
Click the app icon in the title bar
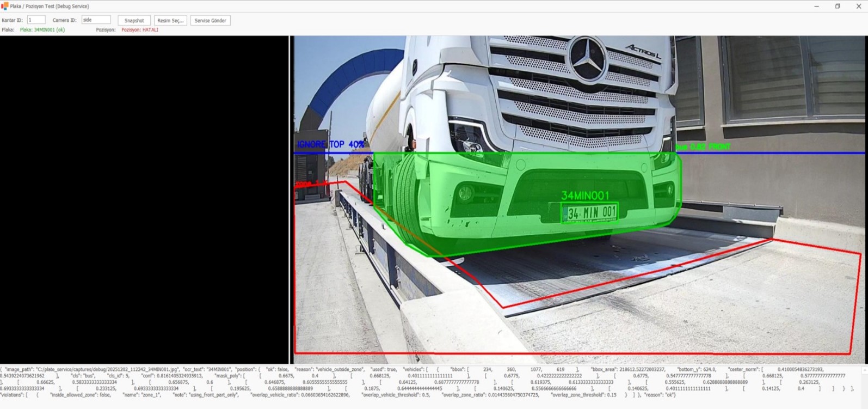point(5,6)
